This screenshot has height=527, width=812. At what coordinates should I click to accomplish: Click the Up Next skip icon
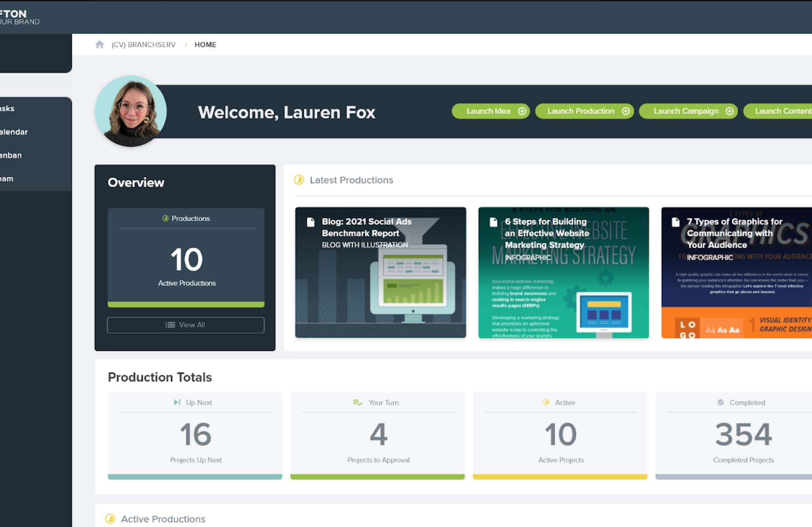pos(177,402)
